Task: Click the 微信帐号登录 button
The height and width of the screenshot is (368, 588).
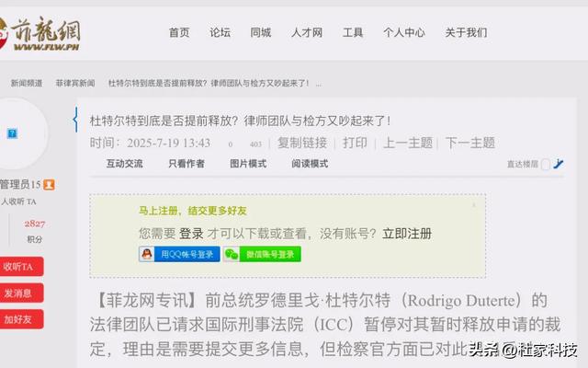Action: coord(262,254)
